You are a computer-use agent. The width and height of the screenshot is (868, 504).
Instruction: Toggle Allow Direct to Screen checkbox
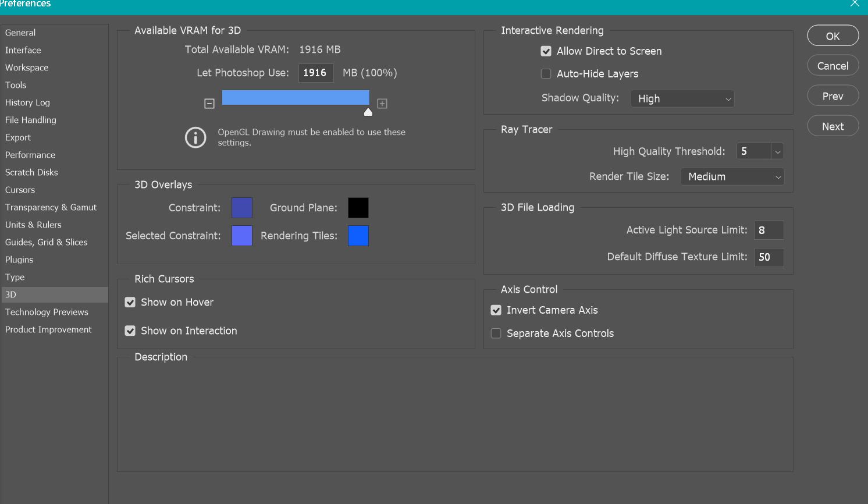coord(546,51)
